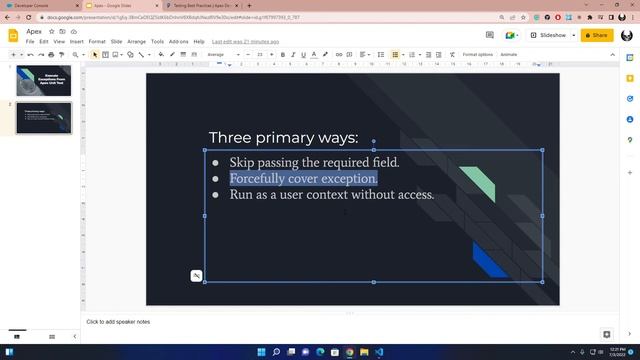Click the Animate button
The width and height of the screenshot is (640, 360).
pyautogui.click(x=509, y=54)
